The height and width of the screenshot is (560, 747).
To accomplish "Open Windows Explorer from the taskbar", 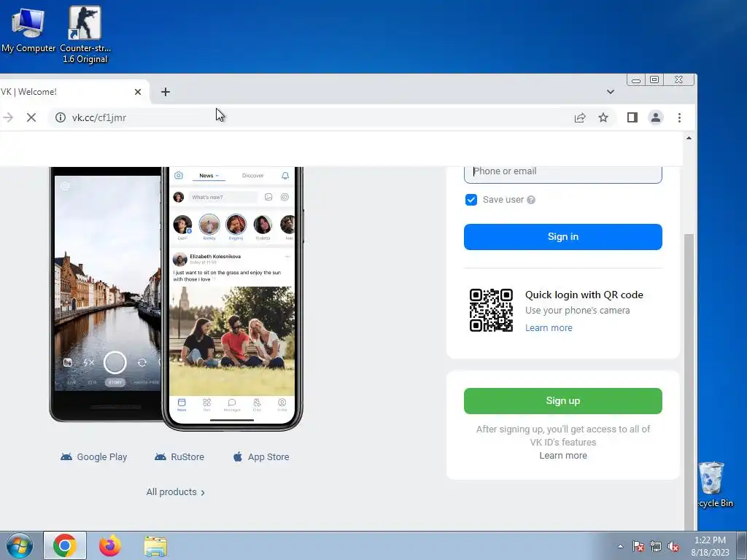I will 155,546.
